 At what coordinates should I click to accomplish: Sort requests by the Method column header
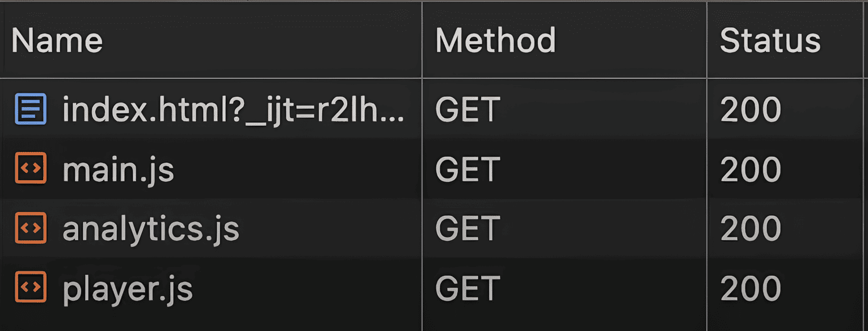[x=495, y=41]
